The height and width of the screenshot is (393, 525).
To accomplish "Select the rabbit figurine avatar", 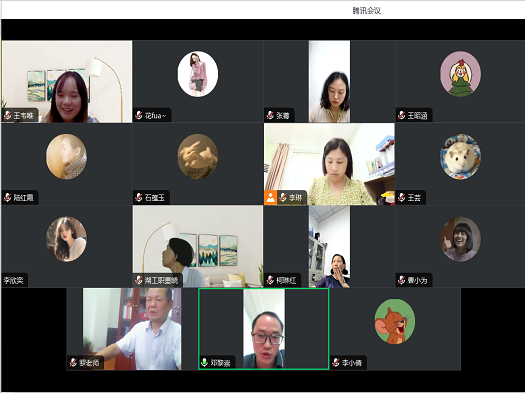I will pos(198,157).
